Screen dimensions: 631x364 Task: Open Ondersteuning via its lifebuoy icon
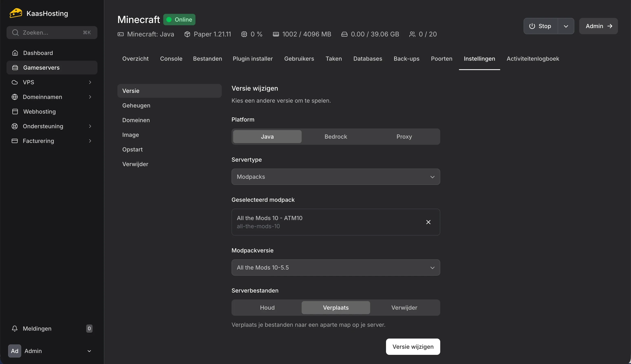click(14, 126)
